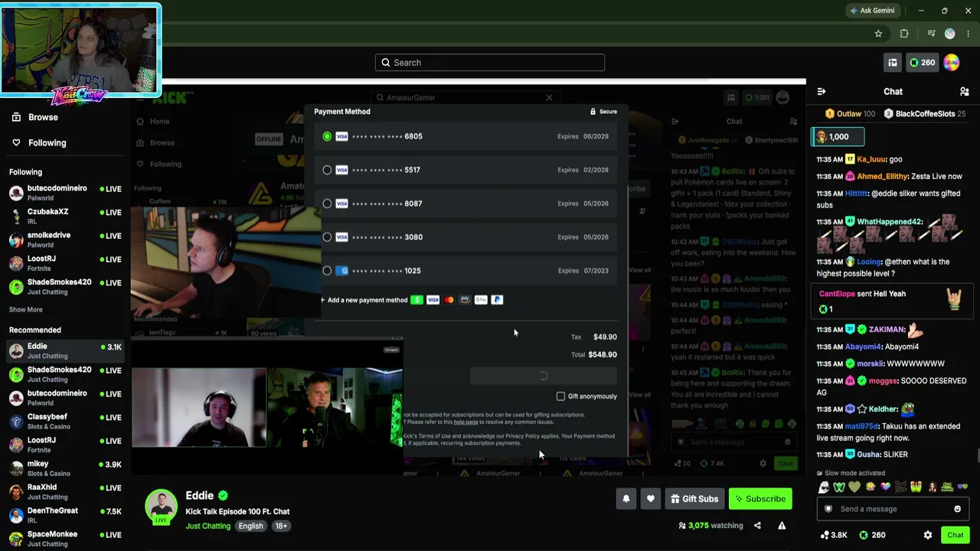Open CzubakaXZ's IRL channel in the sidebar
The image size is (980, 551).
(x=65, y=216)
